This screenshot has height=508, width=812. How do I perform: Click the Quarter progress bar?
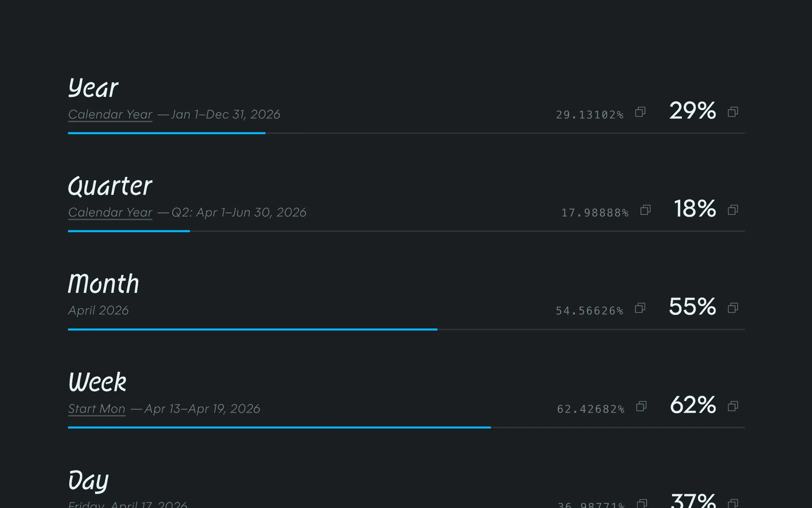pyautogui.click(x=406, y=231)
